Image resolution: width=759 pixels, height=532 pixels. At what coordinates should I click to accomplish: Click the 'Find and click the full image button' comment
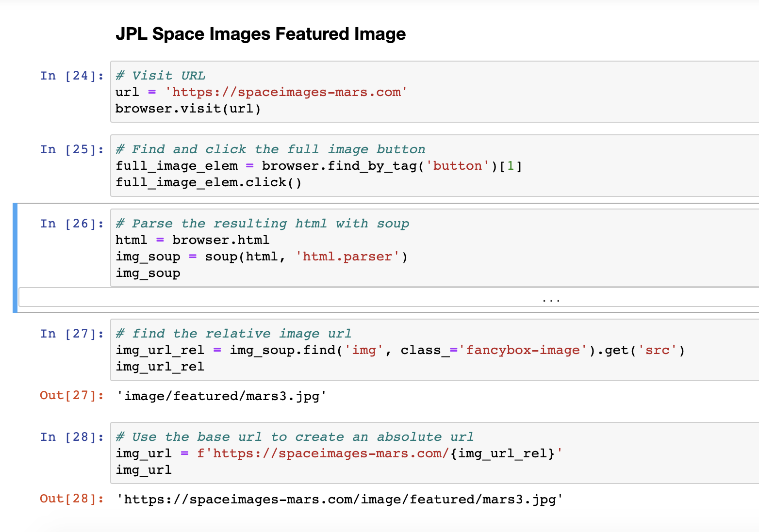[270, 149]
